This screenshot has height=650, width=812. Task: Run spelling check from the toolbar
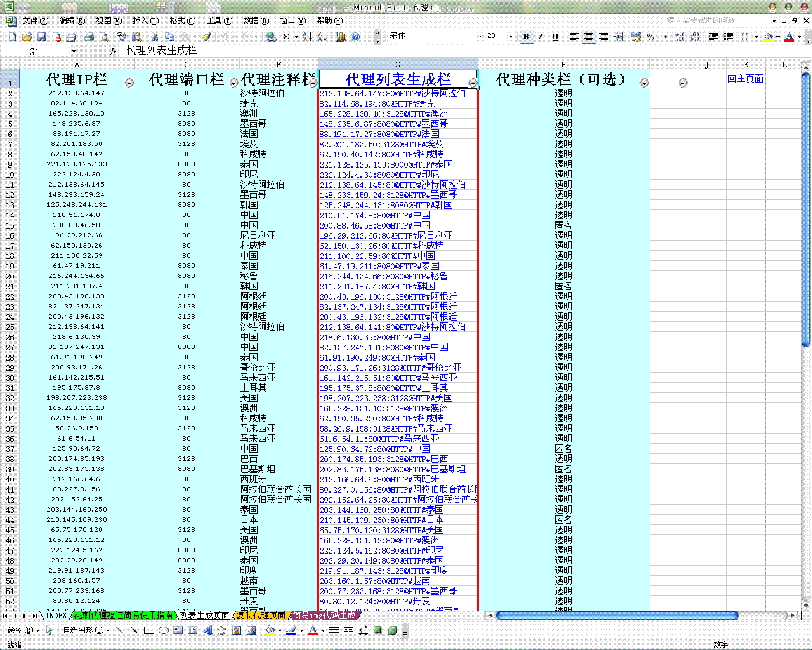(122, 37)
